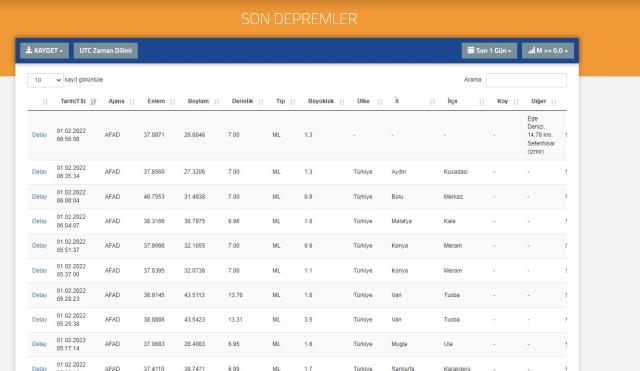Click longitude value 27.3206
Viewport: 640px width, 371px height.
(x=194, y=172)
